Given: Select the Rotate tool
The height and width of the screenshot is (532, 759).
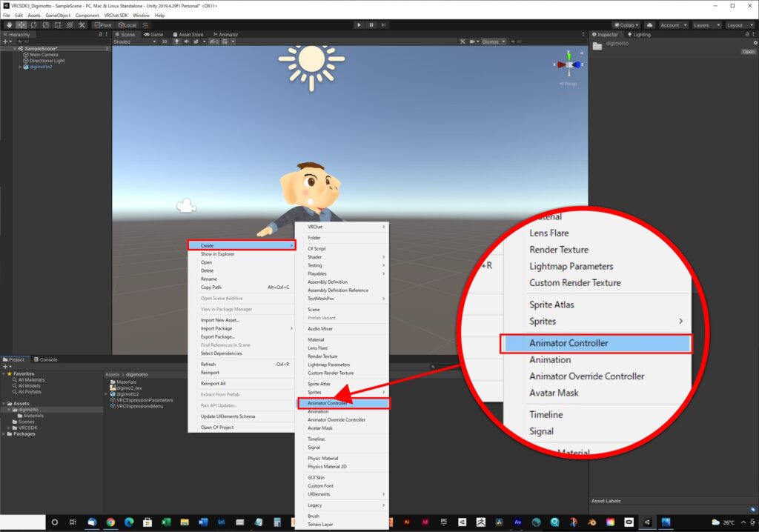Looking at the screenshot, I should [x=33, y=24].
